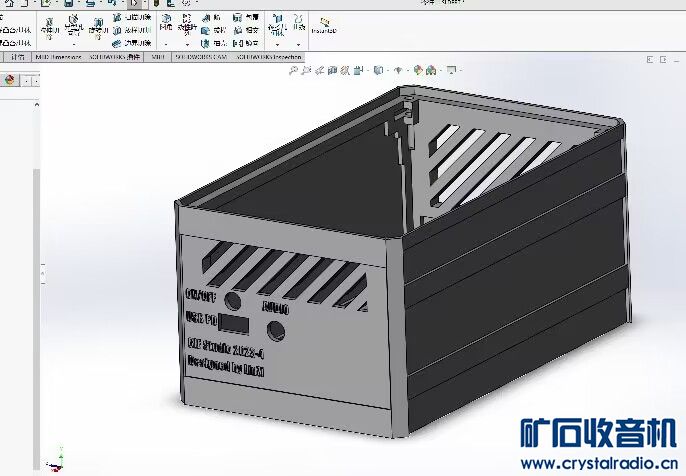The width and height of the screenshot is (686, 476).
Task: Click the Rebuild traffic-light icon
Action: point(156,3)
